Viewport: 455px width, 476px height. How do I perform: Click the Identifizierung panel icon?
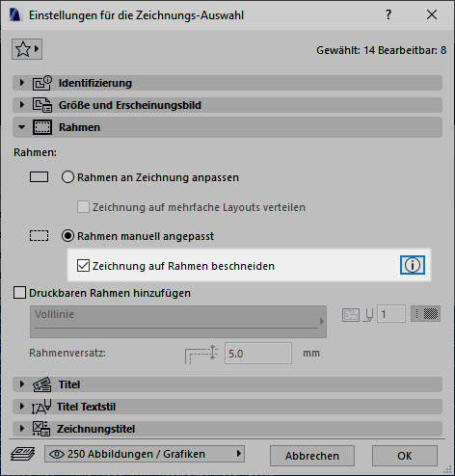pos(42,83)
